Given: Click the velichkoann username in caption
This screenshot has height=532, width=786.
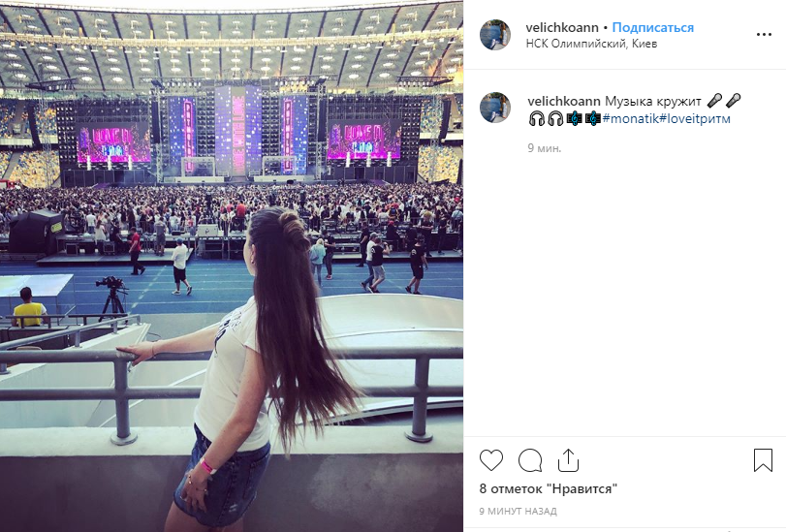Looking at the screenshot, I should click(564, 102).
